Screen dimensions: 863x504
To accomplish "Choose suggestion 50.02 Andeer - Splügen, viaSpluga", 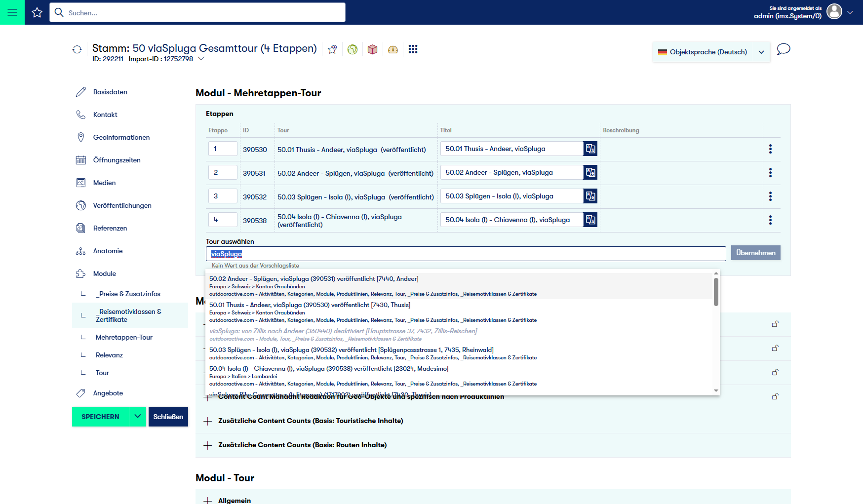I will [459, 286].
